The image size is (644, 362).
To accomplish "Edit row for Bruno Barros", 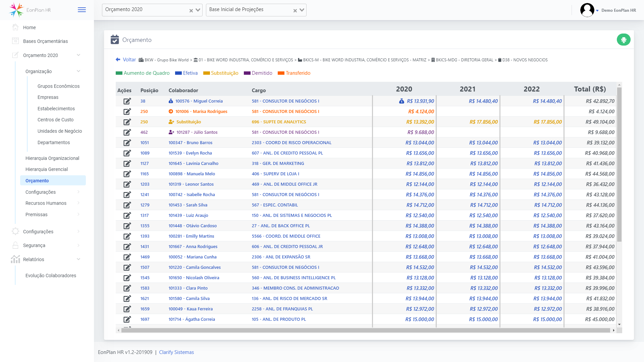I will click(x=127, y=143).
